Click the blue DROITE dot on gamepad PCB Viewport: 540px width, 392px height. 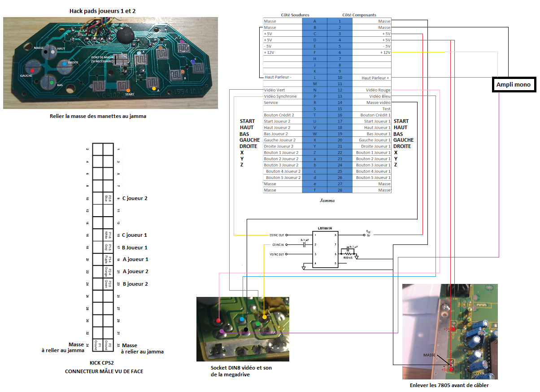coord(65,64)
